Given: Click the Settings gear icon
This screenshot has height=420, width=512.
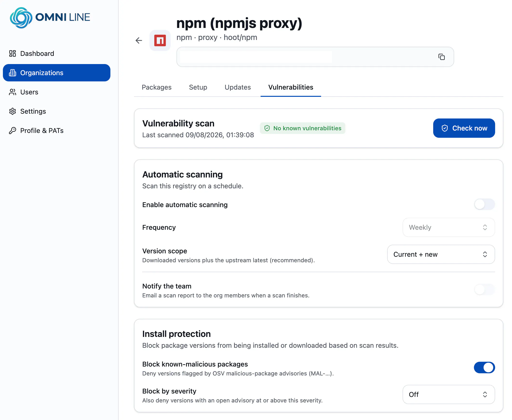Looking at the screenshot, I should (13, 111).
